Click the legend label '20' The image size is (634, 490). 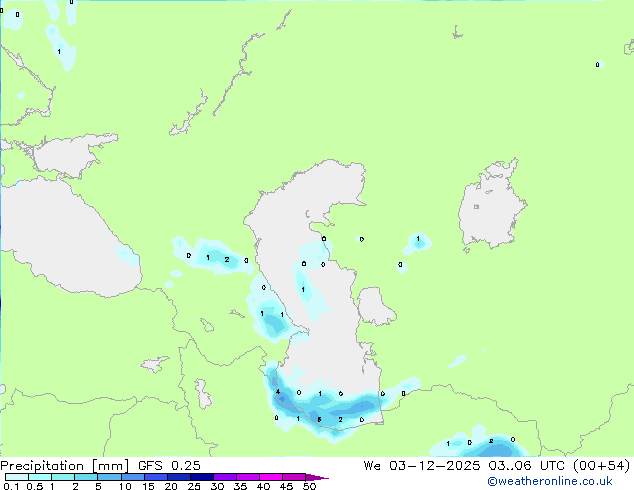point(171,486)
